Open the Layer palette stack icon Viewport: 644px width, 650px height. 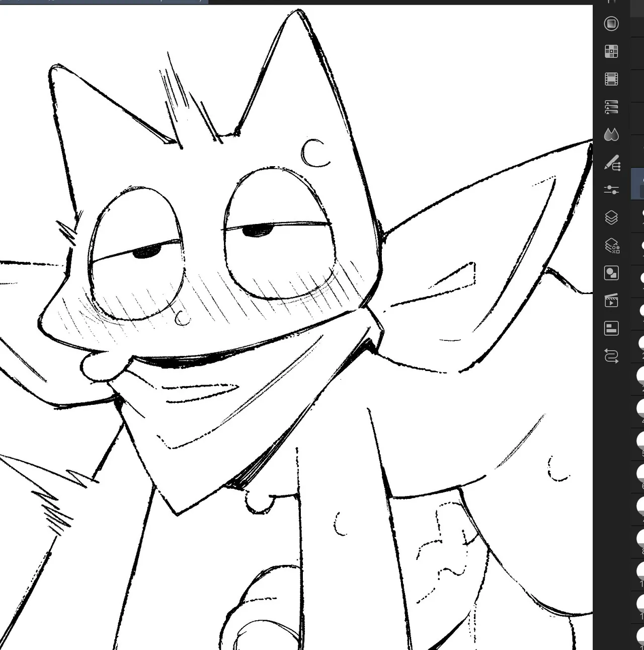(x=611, y=218)
